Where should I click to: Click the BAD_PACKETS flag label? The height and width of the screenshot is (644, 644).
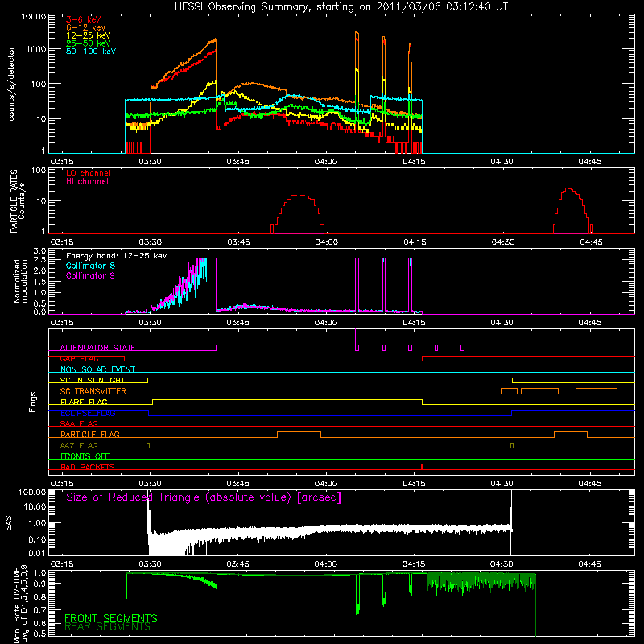(x=88, y=467)
